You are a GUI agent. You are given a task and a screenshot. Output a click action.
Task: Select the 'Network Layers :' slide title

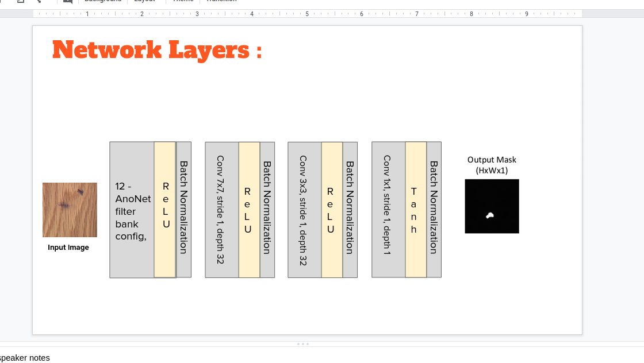tap(157, 50)
